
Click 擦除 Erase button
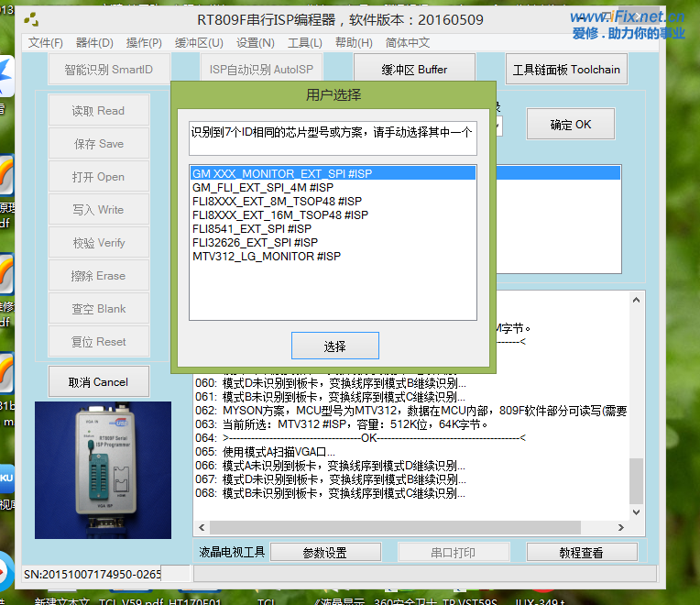click(99, 276)
